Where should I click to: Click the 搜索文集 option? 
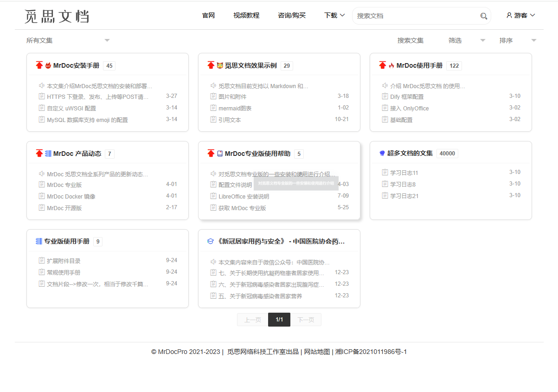tap(410, 40)
